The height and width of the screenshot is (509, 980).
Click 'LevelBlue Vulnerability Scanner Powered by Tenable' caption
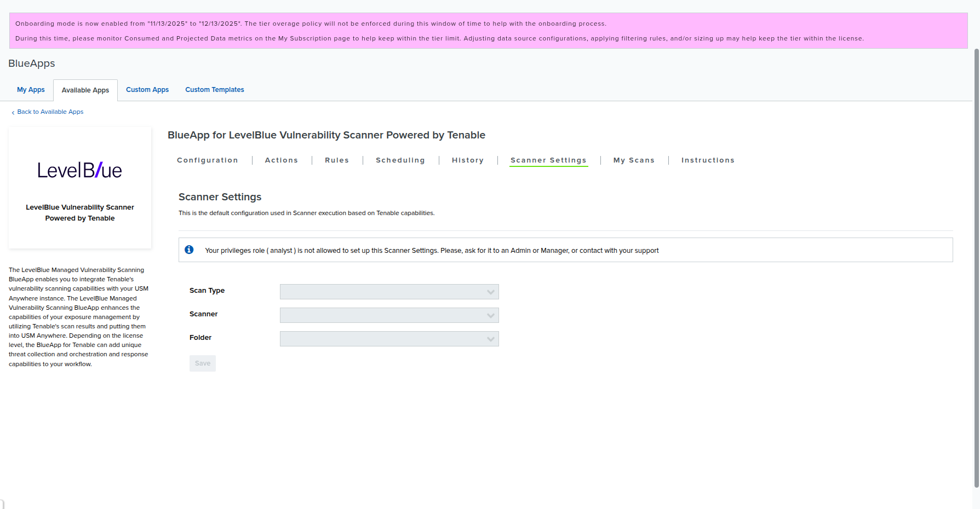click(x=80, y=213)
